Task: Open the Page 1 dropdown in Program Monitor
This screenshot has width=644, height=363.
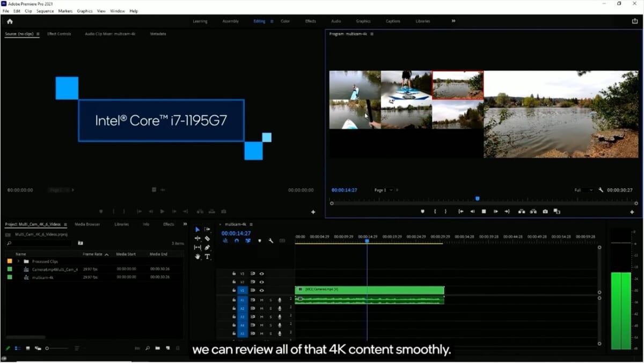Action: [383, 190]
